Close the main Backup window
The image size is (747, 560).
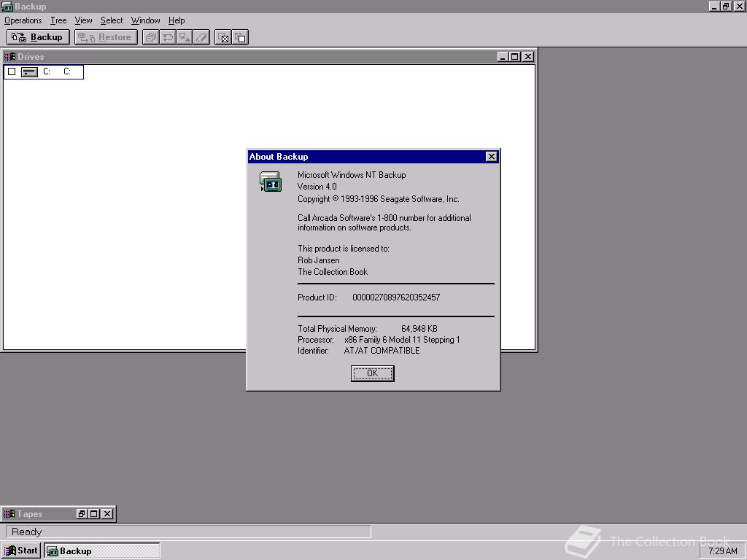pyautogui.click(x=739, y=6)
